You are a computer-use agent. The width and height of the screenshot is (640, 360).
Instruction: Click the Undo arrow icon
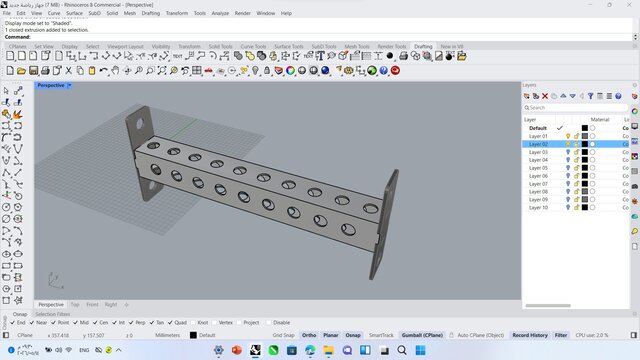pyautogui.click(x=103, y=71)
